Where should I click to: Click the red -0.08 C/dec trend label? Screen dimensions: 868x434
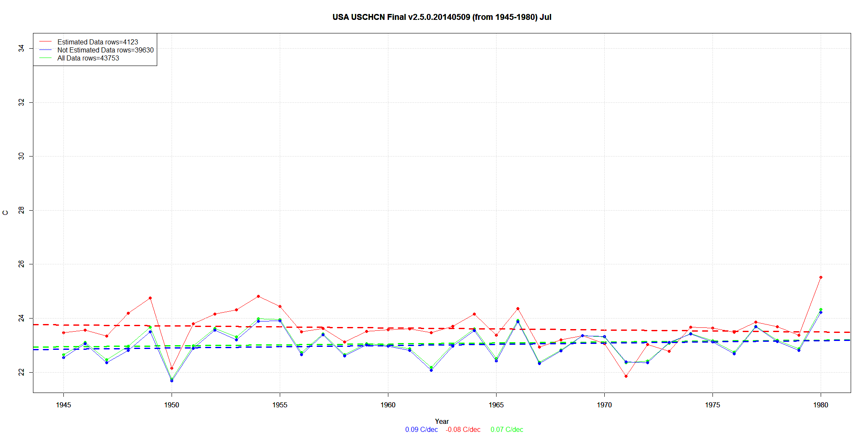pyautogui.click(x=463, y=429)
